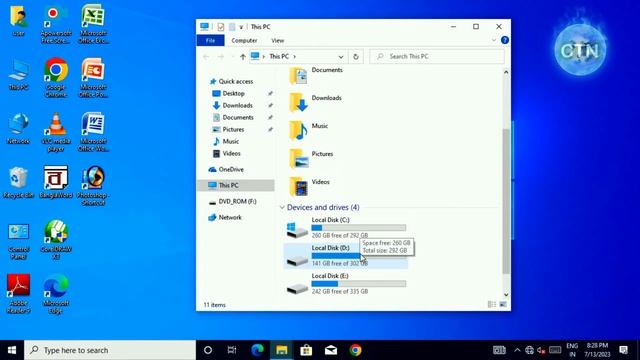Select the Recycle Bin desktop icon
640x360 pixels.
(x=18, y=182)
